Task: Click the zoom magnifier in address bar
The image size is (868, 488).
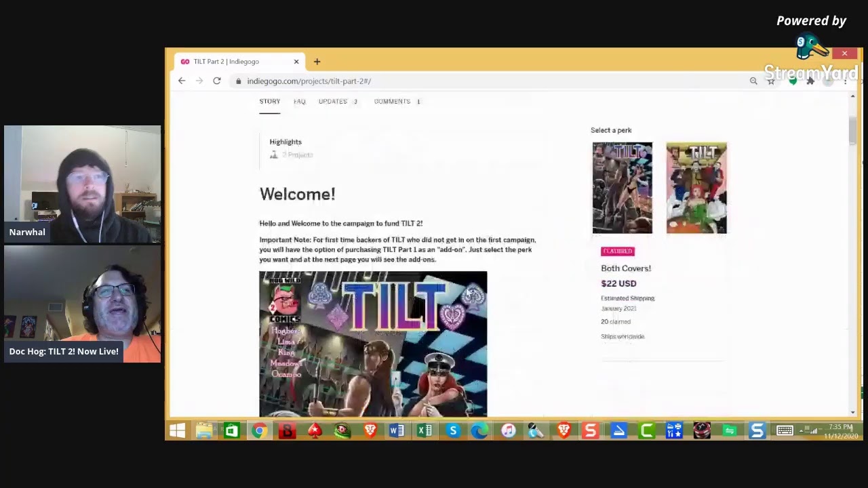Action: (x=753, y=81)
